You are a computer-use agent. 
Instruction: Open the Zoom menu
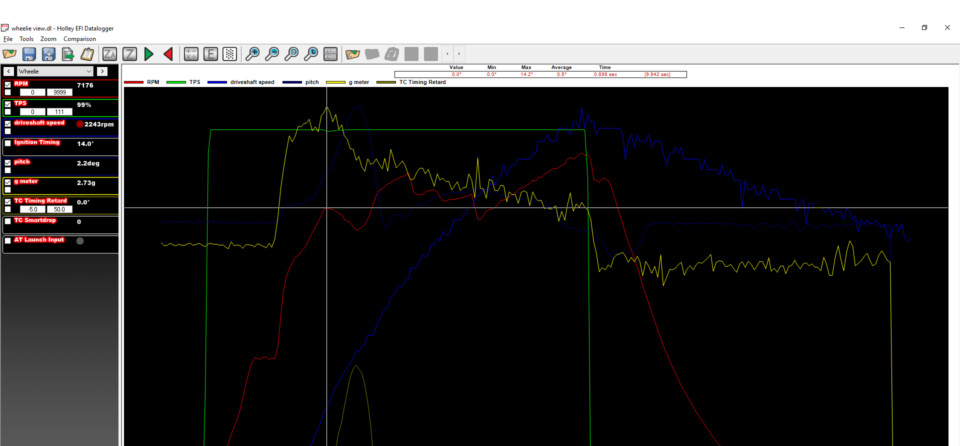[48, 39]
